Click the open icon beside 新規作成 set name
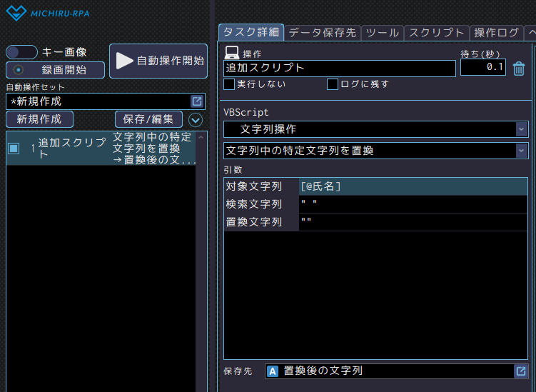Screen dimensions: 536x392 pyautogui.click(x=197, y=101)
